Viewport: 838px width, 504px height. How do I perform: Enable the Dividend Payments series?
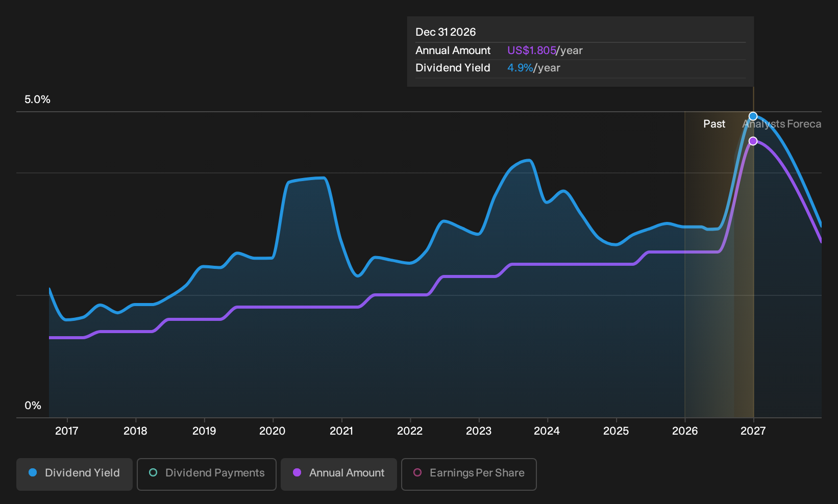pos(207,474)
